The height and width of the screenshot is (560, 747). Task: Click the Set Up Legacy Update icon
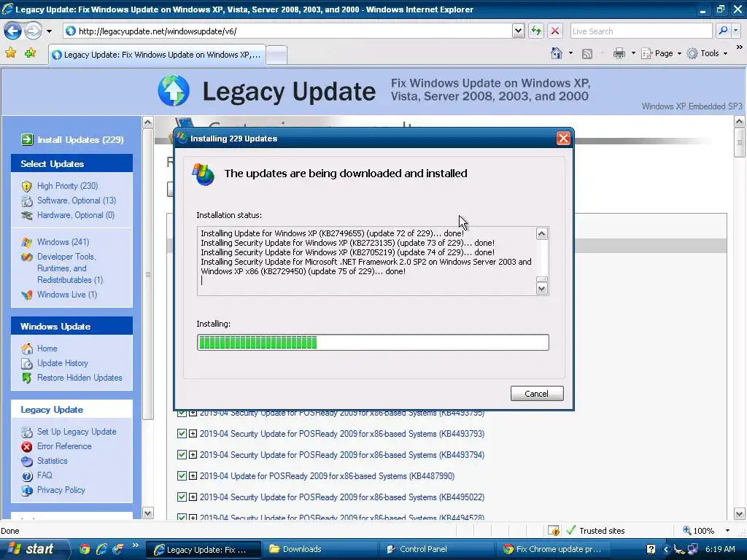(x=27, y=432)
